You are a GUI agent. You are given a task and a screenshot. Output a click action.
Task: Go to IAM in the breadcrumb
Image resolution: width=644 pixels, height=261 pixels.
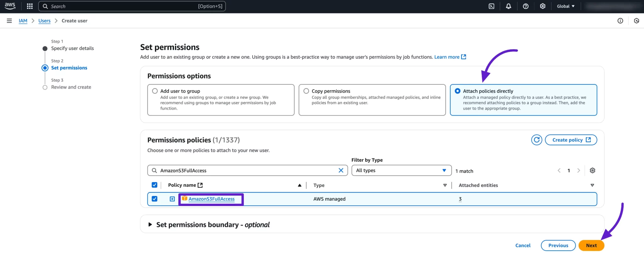23,21
